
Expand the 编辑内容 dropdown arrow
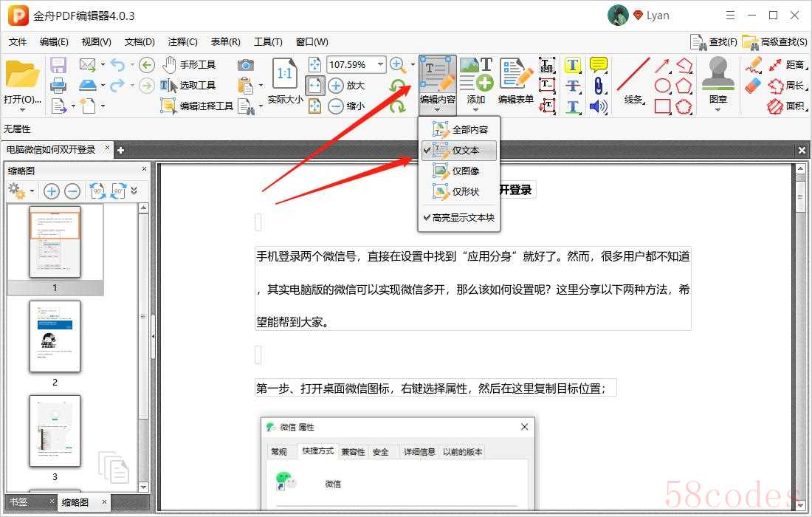coord(437,111)
